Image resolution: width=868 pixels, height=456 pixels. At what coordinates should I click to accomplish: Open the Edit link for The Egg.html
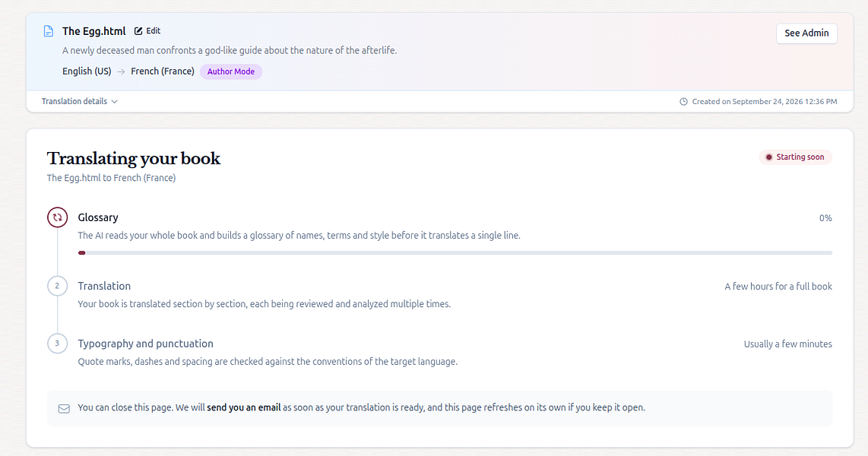147,31
